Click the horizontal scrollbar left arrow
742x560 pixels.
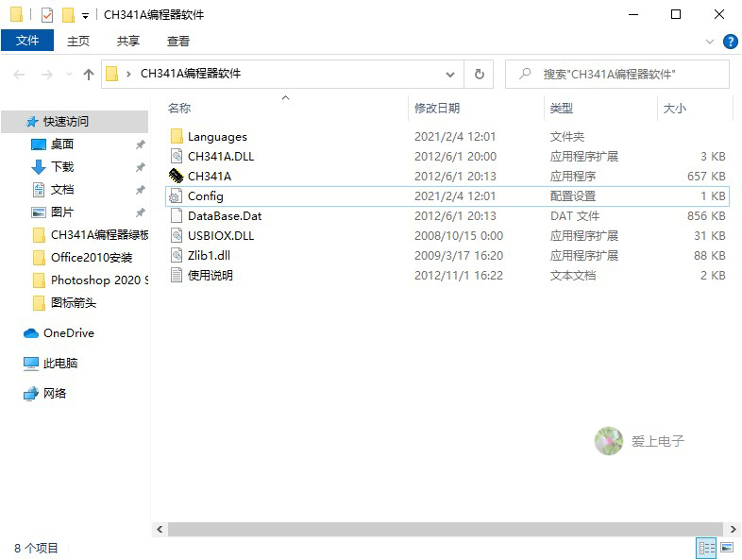pyautogui.click(x=160, y=529)
